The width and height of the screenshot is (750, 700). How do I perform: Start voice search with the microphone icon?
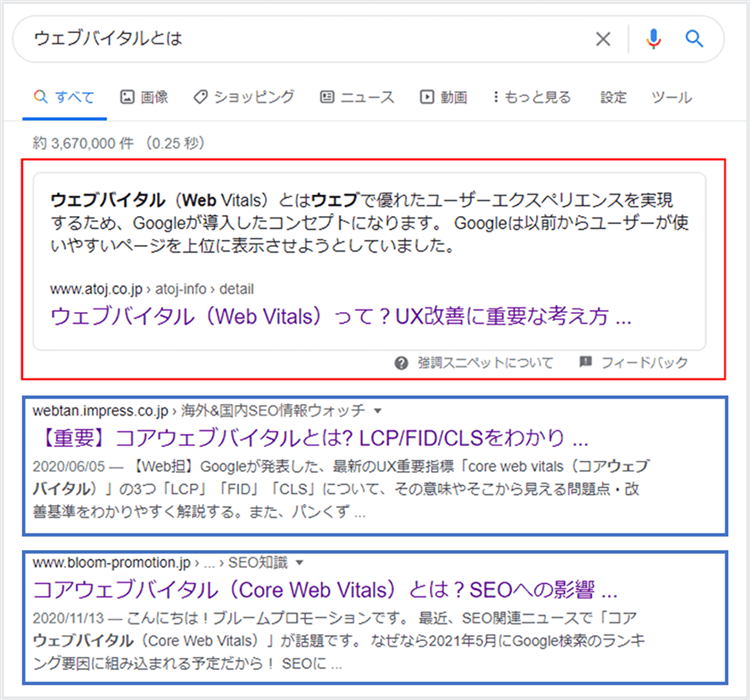click(x=653, y=39)
